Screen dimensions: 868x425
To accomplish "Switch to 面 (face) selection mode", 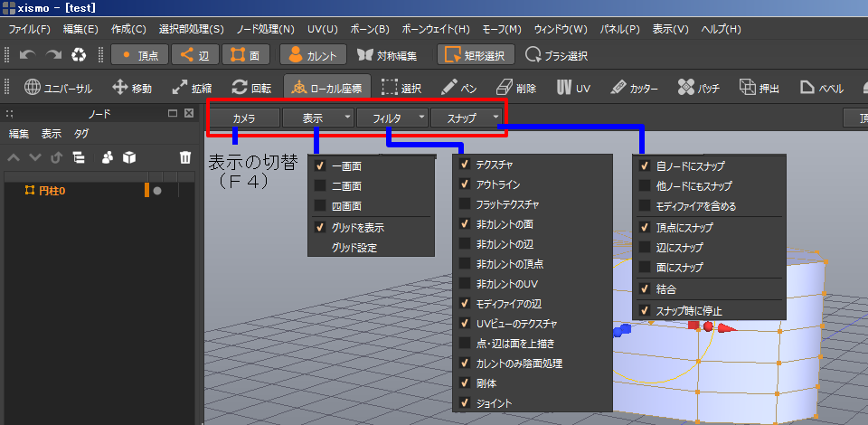I will point(246,55).
